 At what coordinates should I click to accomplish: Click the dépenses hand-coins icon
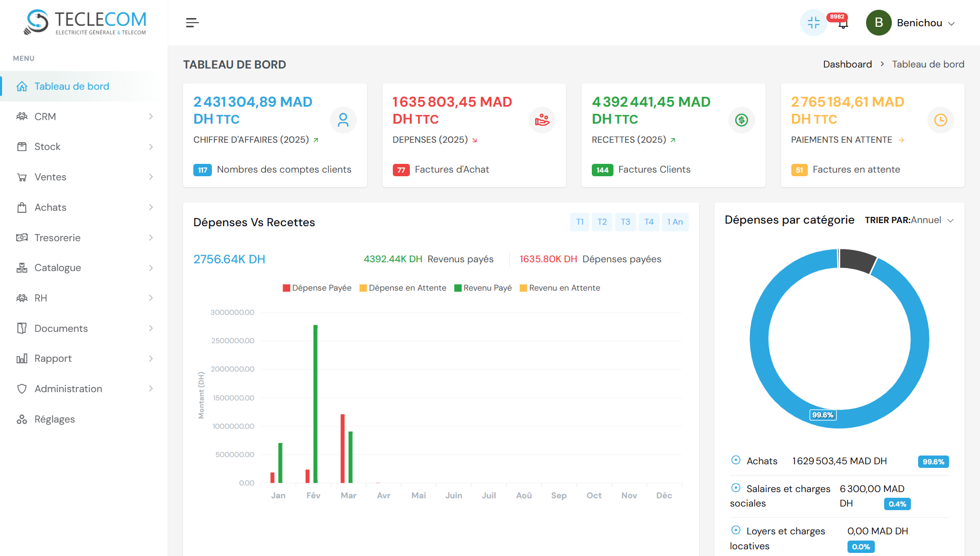(542, 120)
